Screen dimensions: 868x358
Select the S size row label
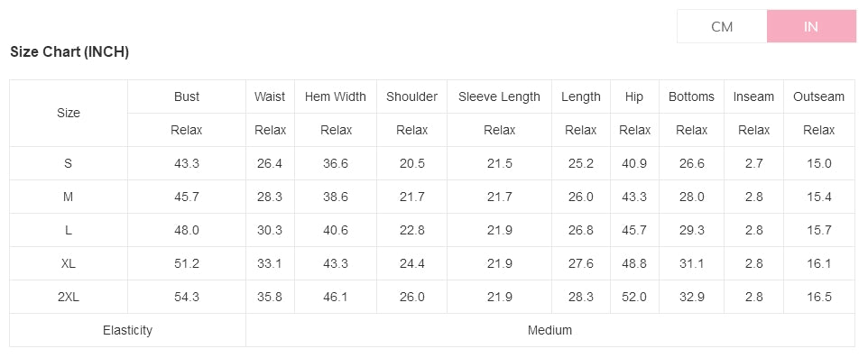[x=68, y=164]
